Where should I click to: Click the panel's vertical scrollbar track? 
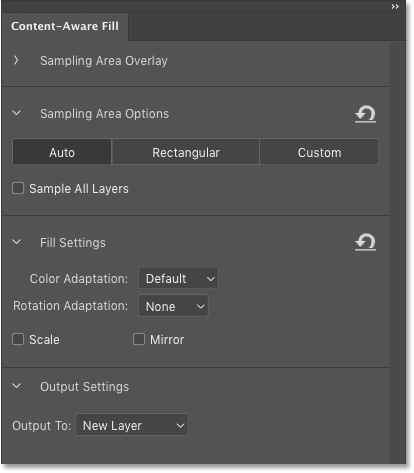[397, 252]
